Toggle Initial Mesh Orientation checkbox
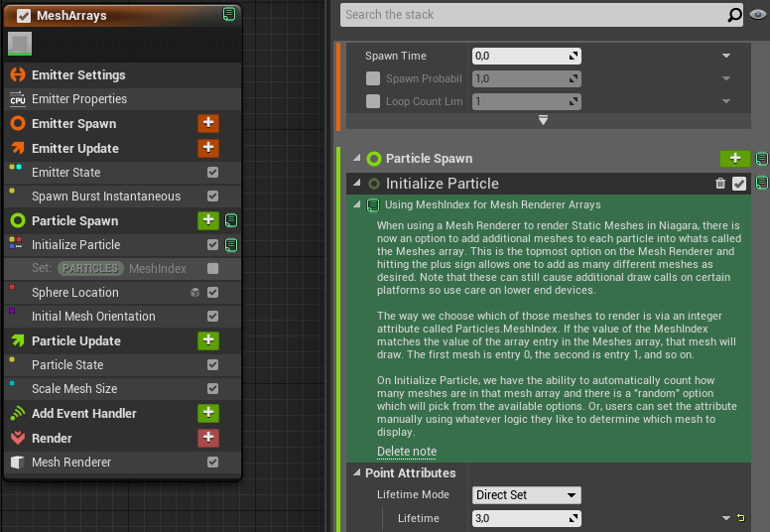The width and height of the screenshot is (770, 532). click(212, 316)
